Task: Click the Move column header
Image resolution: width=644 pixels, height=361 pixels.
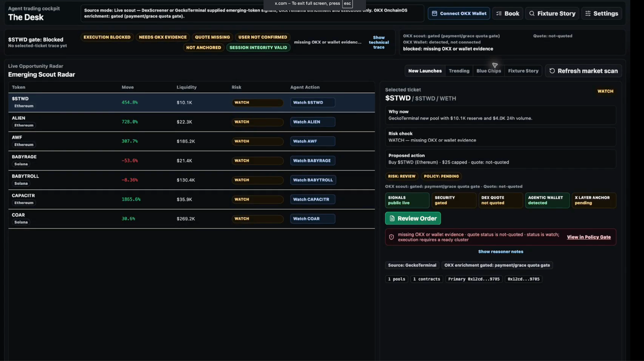Action: click(128, 87)
